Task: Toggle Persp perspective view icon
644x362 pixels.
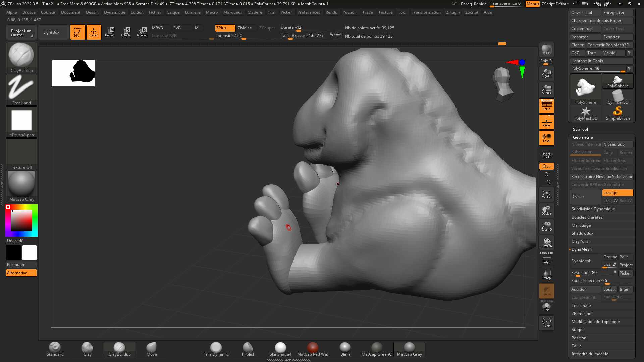Action: [x=546, y=106]
